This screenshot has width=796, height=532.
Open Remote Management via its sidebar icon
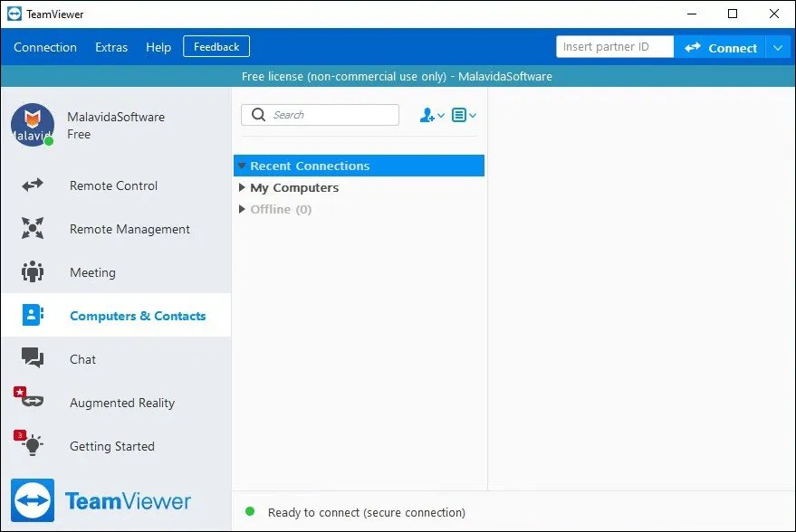(33, 229)
